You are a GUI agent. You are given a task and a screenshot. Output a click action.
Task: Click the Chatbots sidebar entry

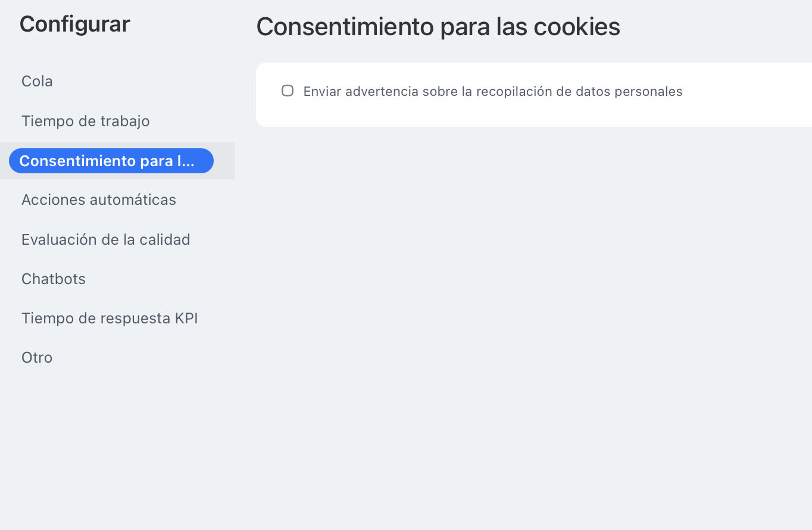point(54,279)
